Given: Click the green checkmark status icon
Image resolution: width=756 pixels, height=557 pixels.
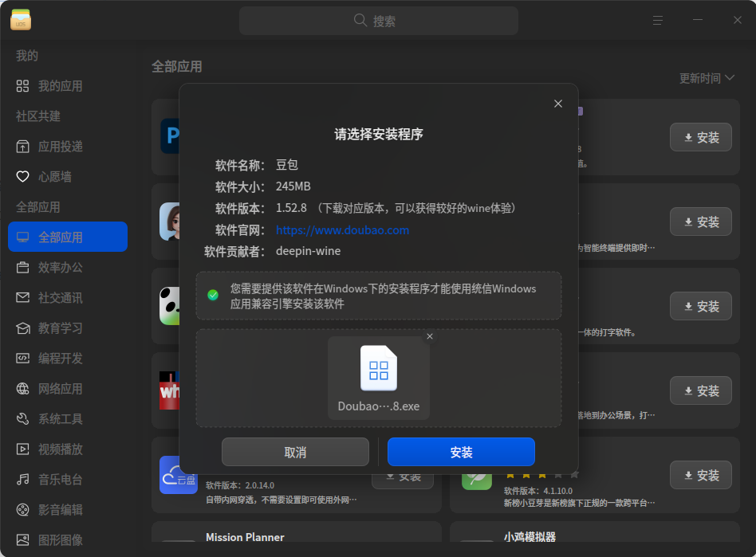Looking at the screenshot, I should (213, 295).
